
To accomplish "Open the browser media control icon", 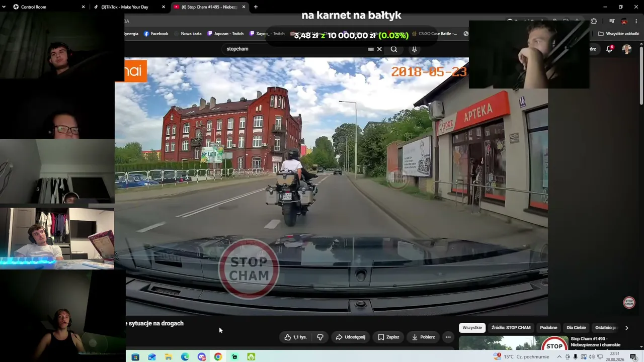I will [612, 21].
